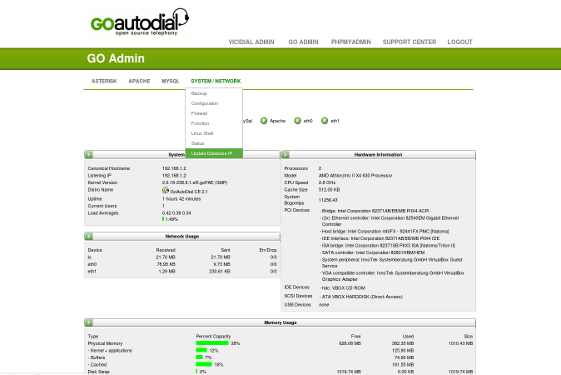Click the Hardware Information panel title
Viewport: 561px width, 375px height.
[x=378, y=155]
